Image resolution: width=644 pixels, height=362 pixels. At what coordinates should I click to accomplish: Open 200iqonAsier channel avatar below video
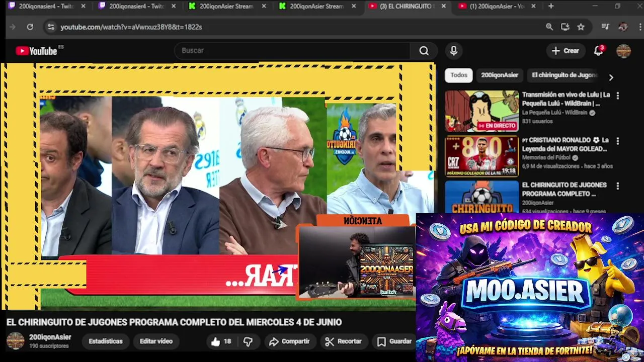click(x=15, y=341)
